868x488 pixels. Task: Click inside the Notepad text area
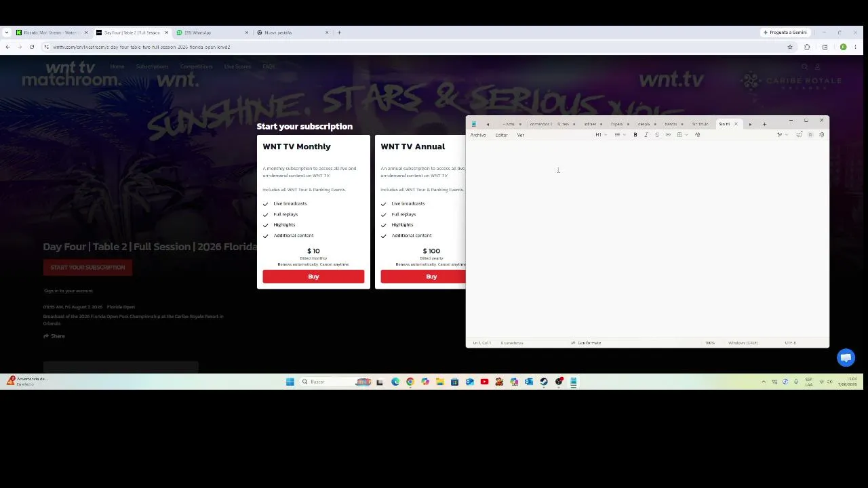pyautogui.click(x=647, y=239)
